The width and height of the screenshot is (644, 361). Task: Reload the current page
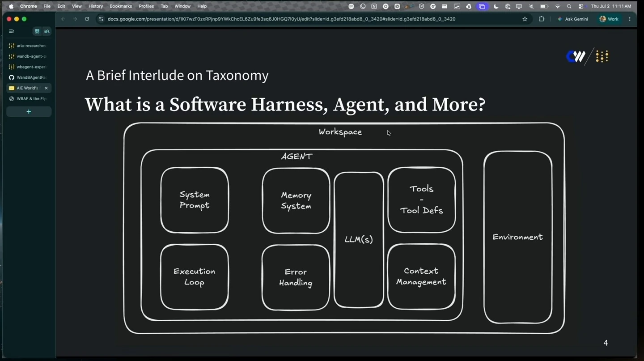point(87,19)
